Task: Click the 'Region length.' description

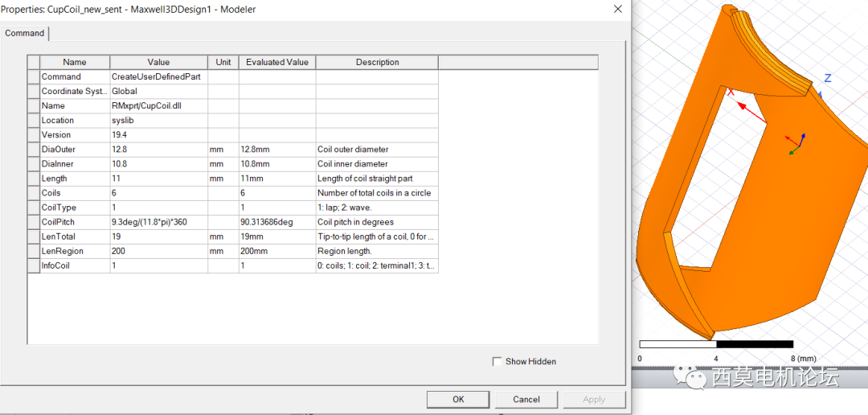Action: [377, 251]
